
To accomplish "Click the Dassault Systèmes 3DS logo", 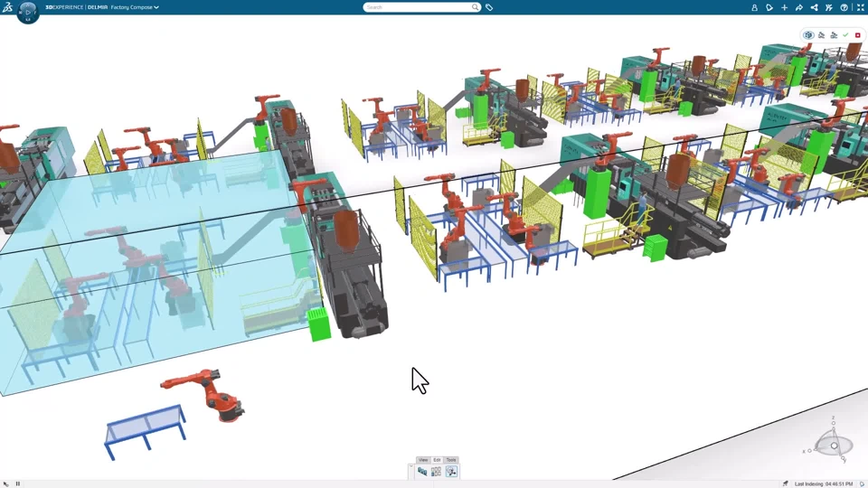I will 7,7.
